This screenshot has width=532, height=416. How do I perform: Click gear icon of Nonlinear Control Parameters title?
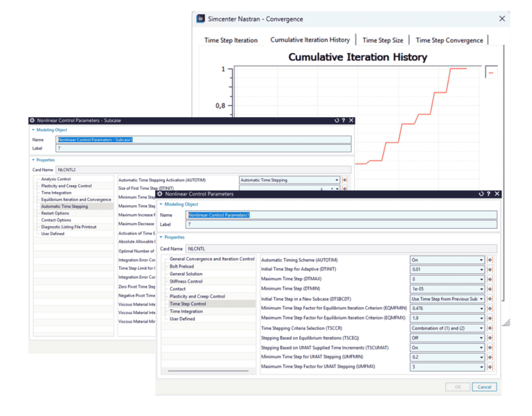click(160, 194)
